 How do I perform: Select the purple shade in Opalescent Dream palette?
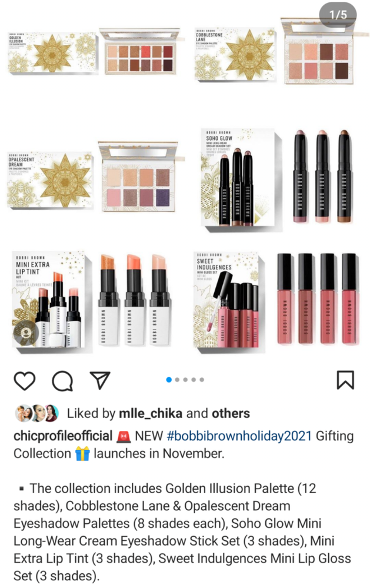click(163, 197)
